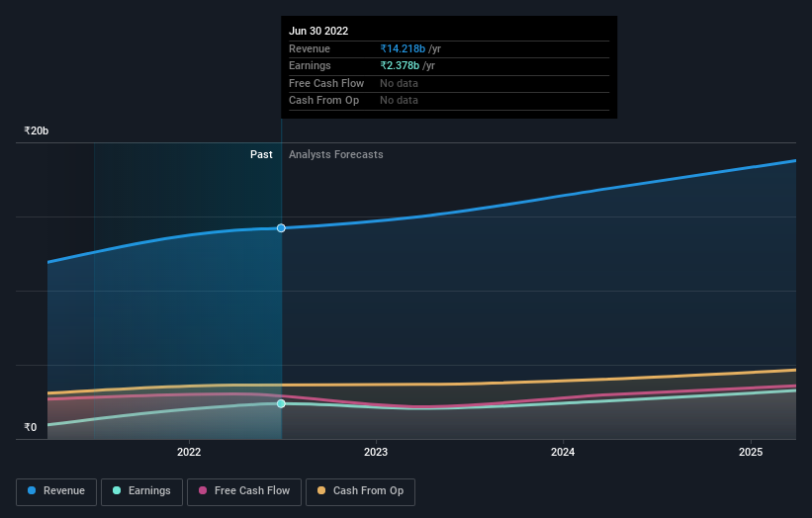The image size is (812, 518).
Task: Click the tooltip's Free Cash Flow row label
Action: pyautogui.click(x=326, y=83)
